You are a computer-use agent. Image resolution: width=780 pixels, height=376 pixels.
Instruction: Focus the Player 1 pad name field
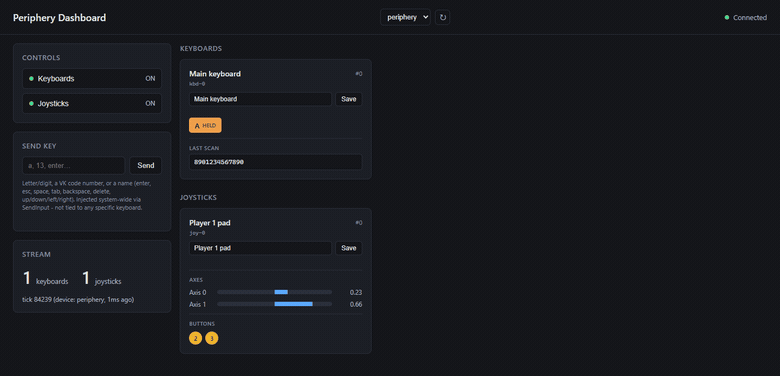[260, 248]
